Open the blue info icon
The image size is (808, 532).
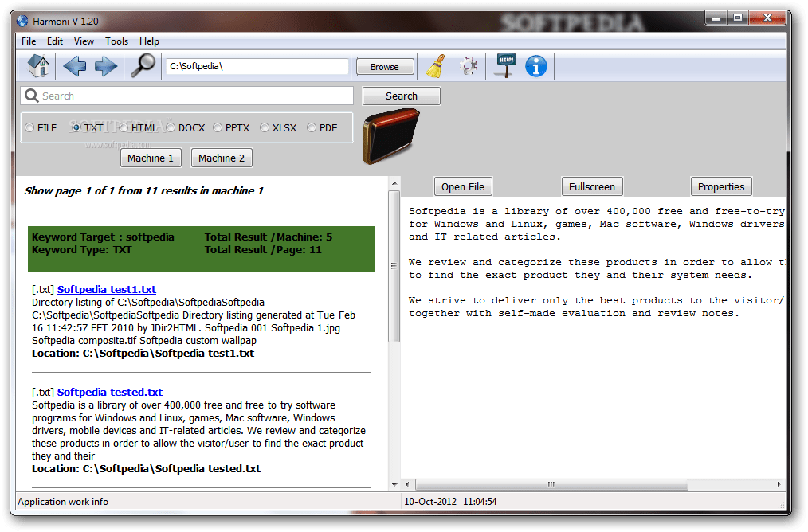coord(536,66)
